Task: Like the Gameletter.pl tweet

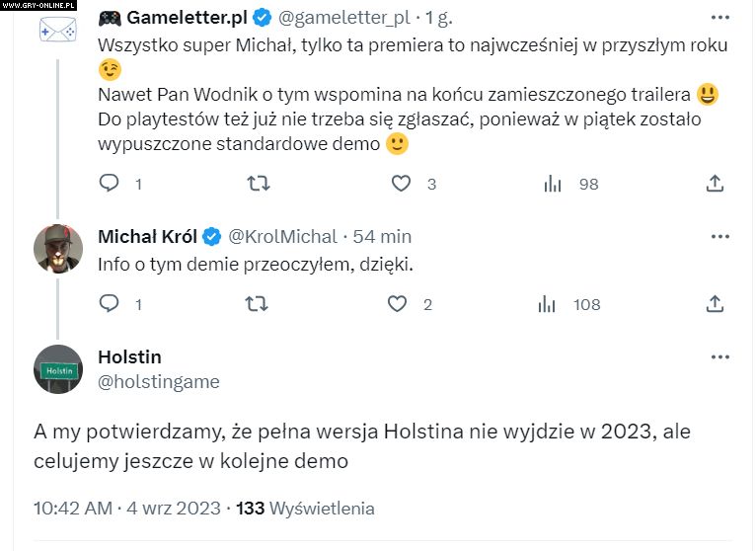Action: coord(401,184)
